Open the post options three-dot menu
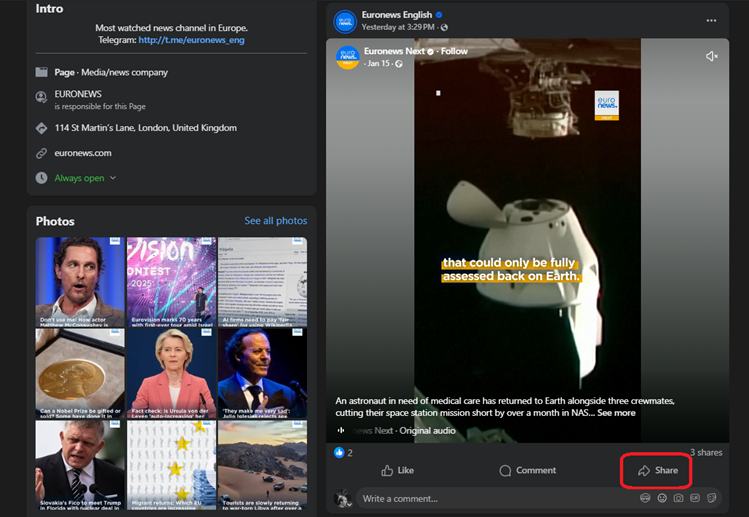Screen dimensions: 749x517 pyautogui.click(x=711, y=20)
